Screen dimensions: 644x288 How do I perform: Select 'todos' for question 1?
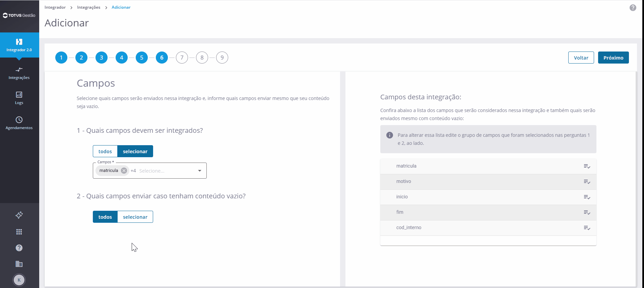[105, 151]
